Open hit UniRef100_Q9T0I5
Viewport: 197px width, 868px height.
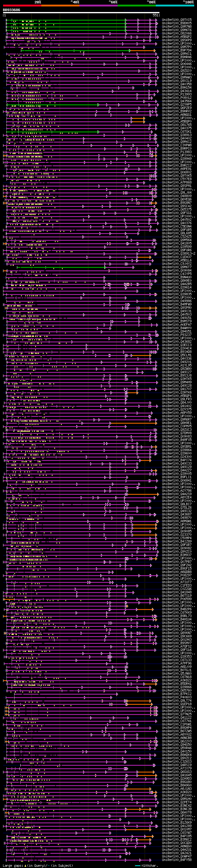(176, 20)
